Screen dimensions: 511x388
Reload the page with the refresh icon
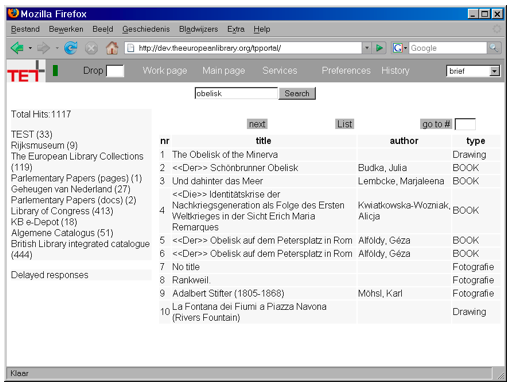point(71,48)
